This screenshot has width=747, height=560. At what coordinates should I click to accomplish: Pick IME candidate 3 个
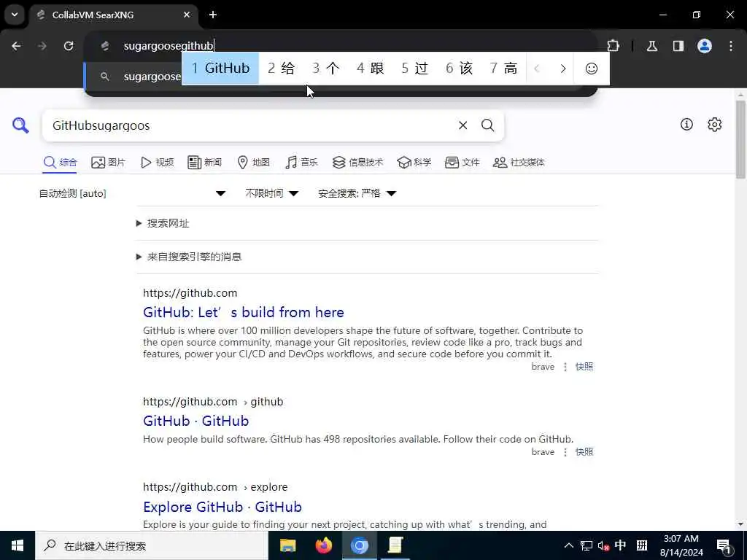(x=326, y=69)
